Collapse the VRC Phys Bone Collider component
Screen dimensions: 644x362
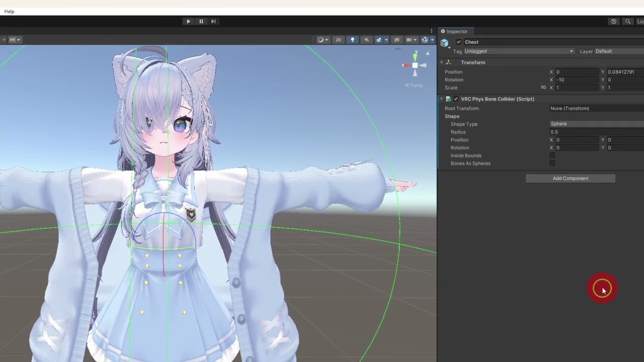(442, 99)
